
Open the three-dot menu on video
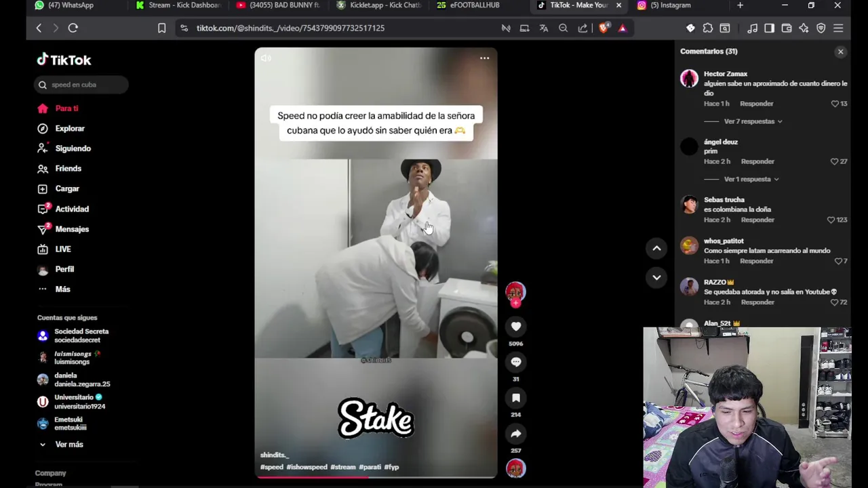coord(484,58)
